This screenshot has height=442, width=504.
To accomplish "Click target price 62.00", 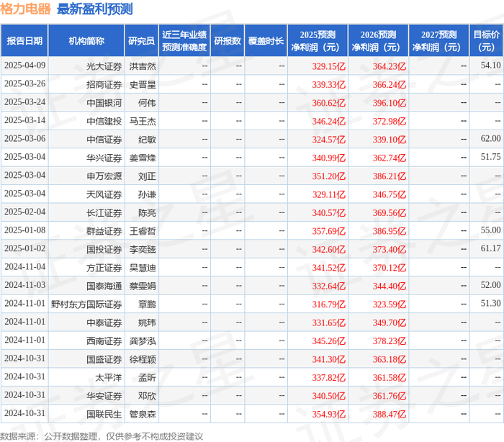I will [x=490, y=139].
